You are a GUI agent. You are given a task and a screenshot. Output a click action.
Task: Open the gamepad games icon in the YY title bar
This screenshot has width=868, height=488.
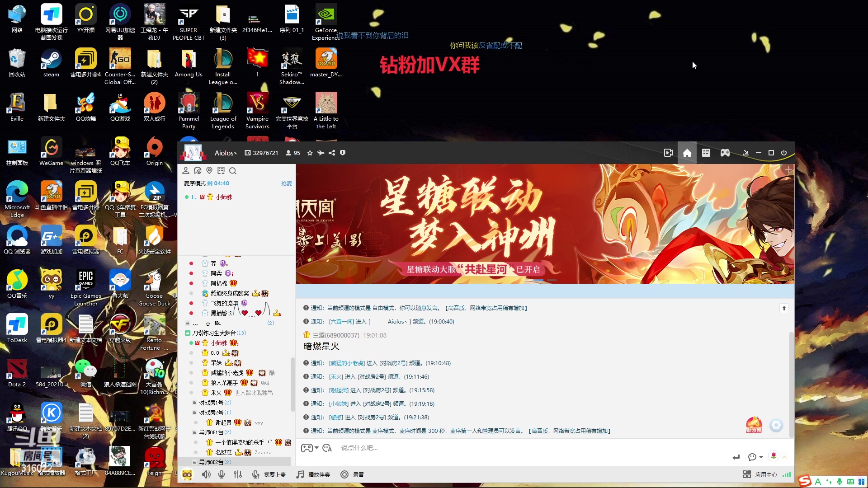point(725,153)
